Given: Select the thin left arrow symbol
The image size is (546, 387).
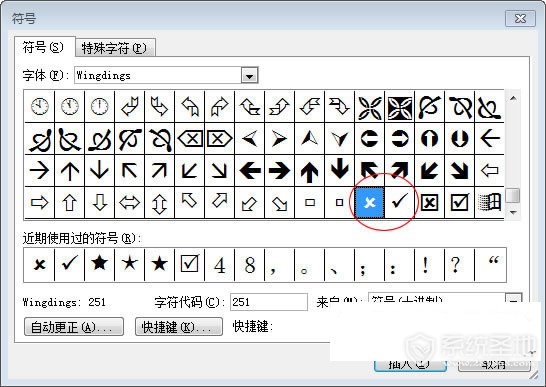Looking at the screenshot, I should click(x=489, y=139).
